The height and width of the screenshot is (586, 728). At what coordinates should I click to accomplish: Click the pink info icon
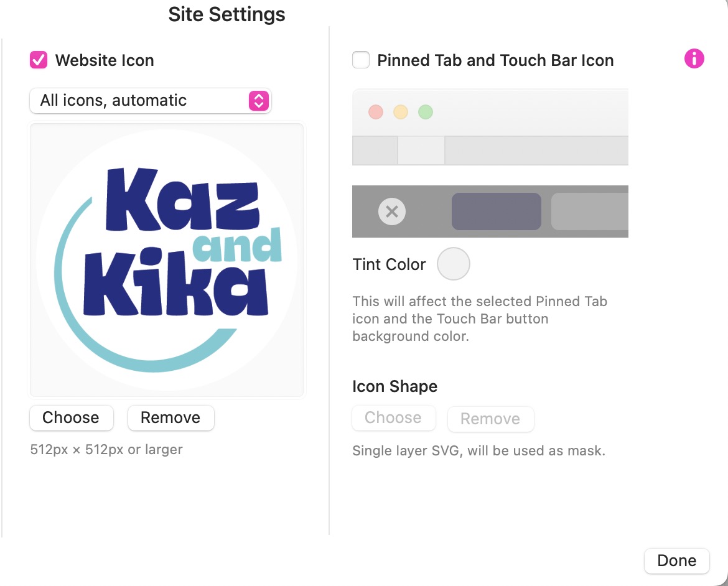[694, 58]
